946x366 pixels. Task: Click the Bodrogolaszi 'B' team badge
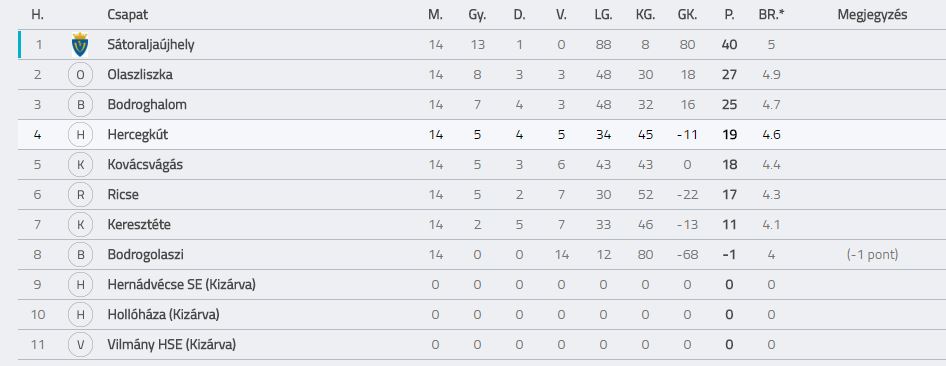(x=80, y=255)
